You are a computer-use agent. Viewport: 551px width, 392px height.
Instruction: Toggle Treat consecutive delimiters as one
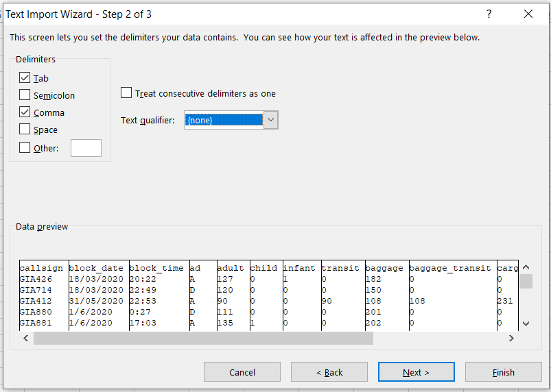126,93
